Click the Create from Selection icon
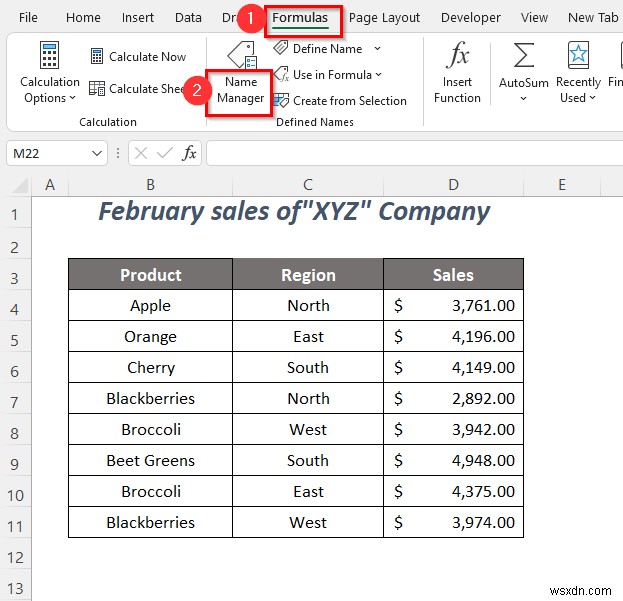This screenshot has width=623, height=601. click(x=281, y=100)
